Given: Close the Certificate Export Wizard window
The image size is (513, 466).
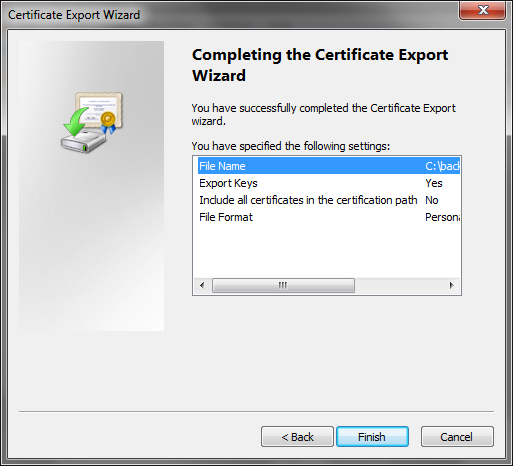Looking at the screenshot, I should click(x=482, y=10).
